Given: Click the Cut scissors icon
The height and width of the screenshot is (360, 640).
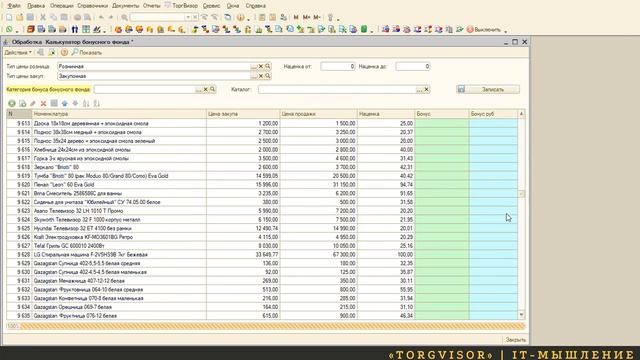Looking at the screenshot, I should click(43, 17).
